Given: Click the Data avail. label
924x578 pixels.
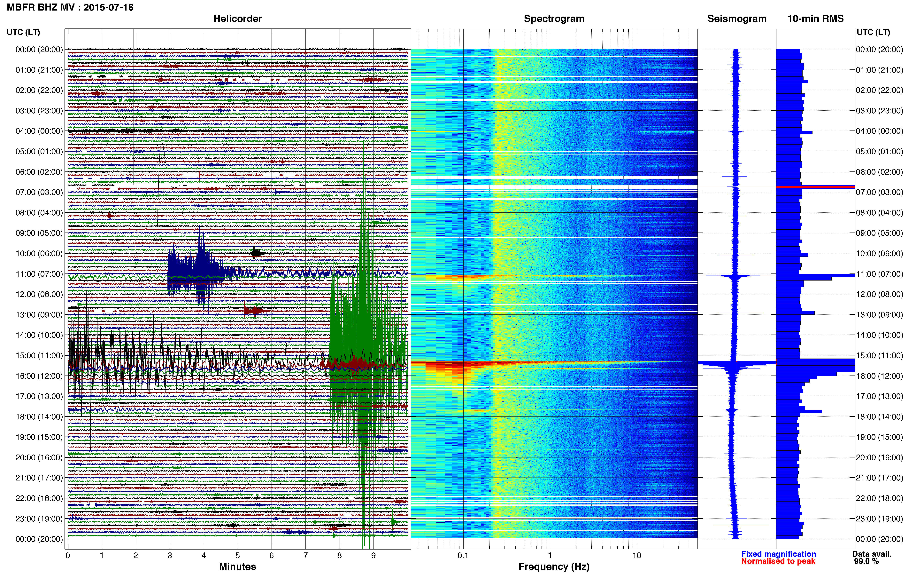Looking at the screenshot, I should tap(872, 554).
